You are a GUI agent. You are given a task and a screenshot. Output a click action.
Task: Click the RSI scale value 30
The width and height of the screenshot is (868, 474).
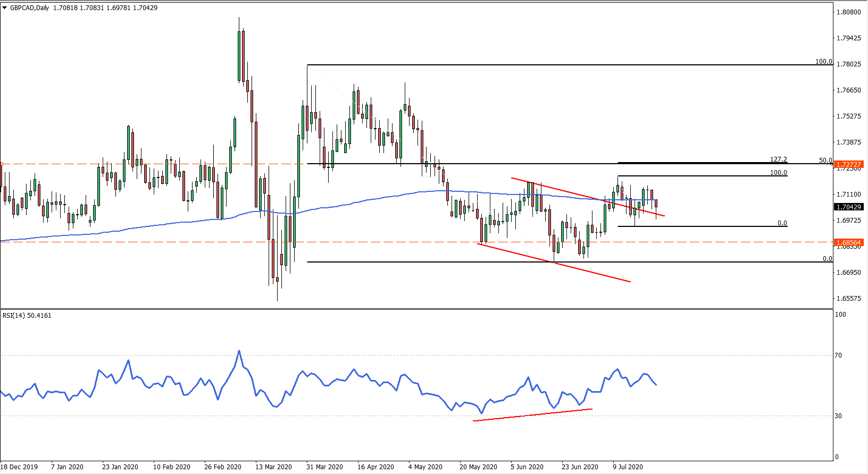(x=838, y=416)
